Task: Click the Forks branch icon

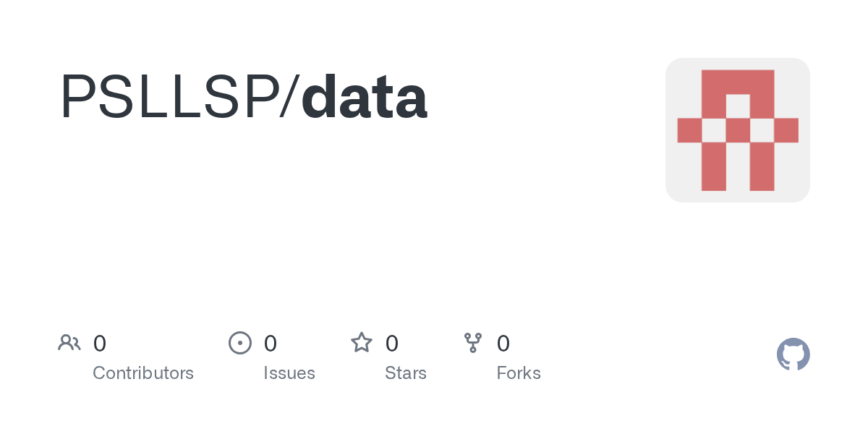Action: [473, 343]
